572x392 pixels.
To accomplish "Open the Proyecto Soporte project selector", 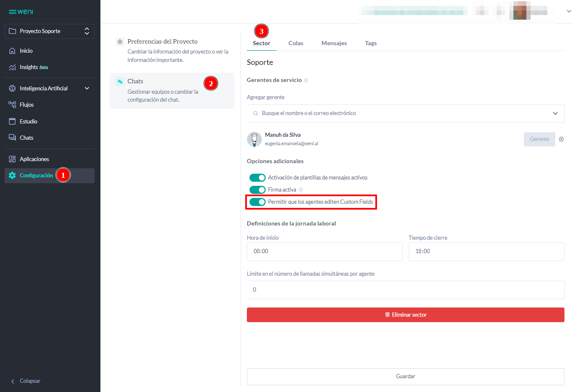I will coord(49,31).
